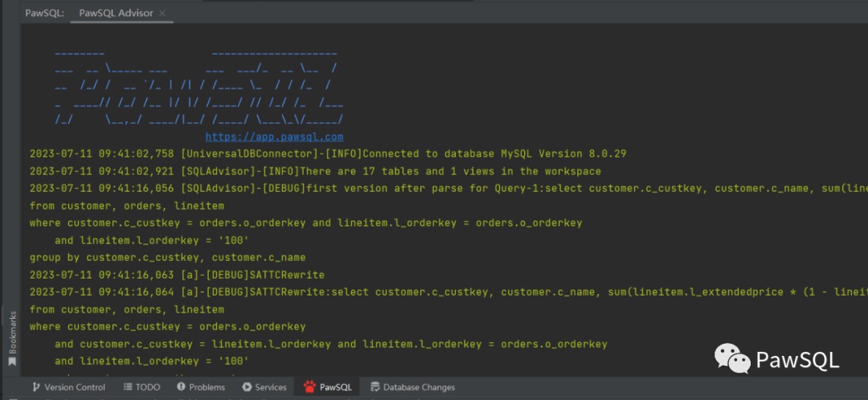Select the PawSQL Advisor tab
The image size is (868, 400).
pyautogui.click(x=116, y=13)
